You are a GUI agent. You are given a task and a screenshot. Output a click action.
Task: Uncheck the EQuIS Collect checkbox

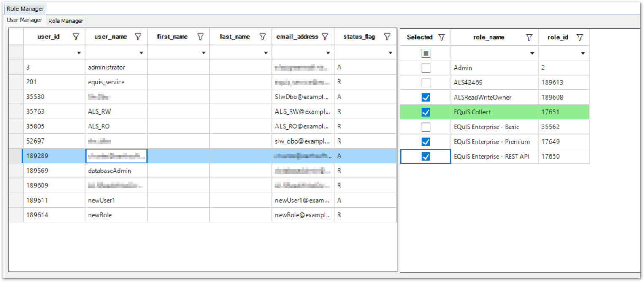tap(426, 112)
